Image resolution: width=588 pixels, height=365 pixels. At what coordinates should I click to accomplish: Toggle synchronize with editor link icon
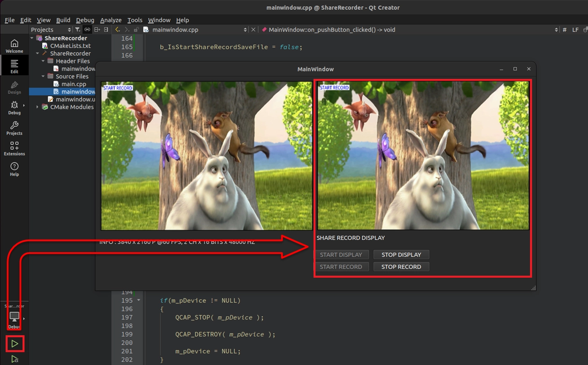click(x=87, y=30)
